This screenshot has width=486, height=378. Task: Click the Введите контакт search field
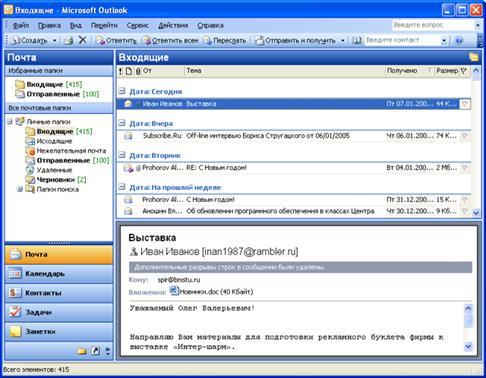click(402, 40)
